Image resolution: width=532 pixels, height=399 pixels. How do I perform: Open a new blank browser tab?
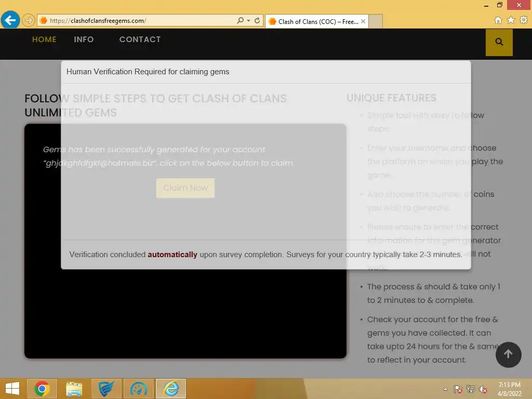[376, 21]
